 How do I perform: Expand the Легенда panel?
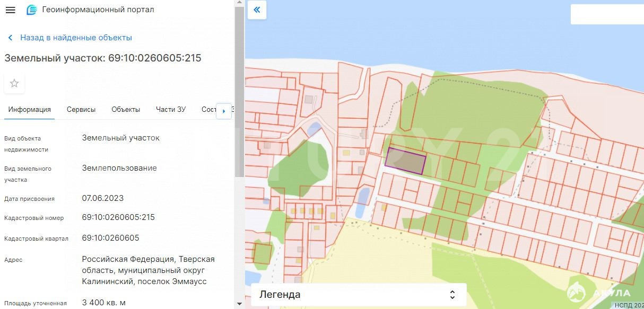tap(355, 295)
